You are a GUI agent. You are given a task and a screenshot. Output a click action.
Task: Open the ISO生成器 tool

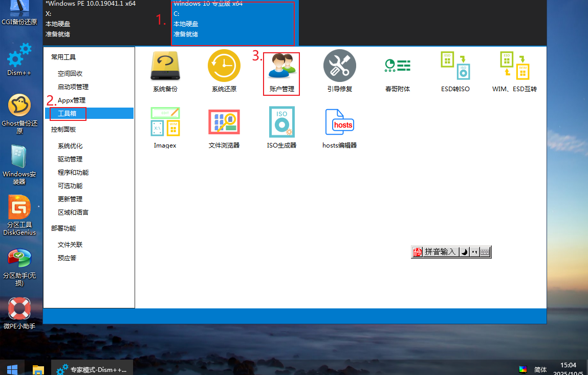281,128
